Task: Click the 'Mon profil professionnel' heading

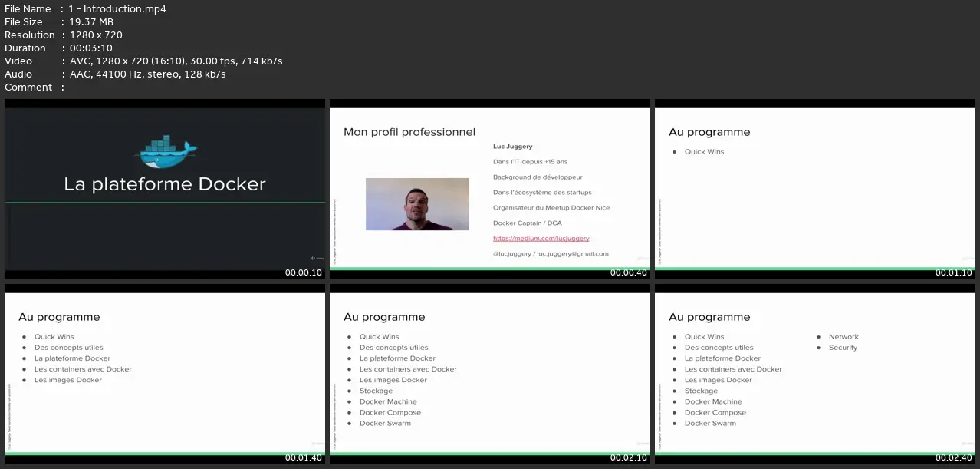Action: tap(409, 132)
